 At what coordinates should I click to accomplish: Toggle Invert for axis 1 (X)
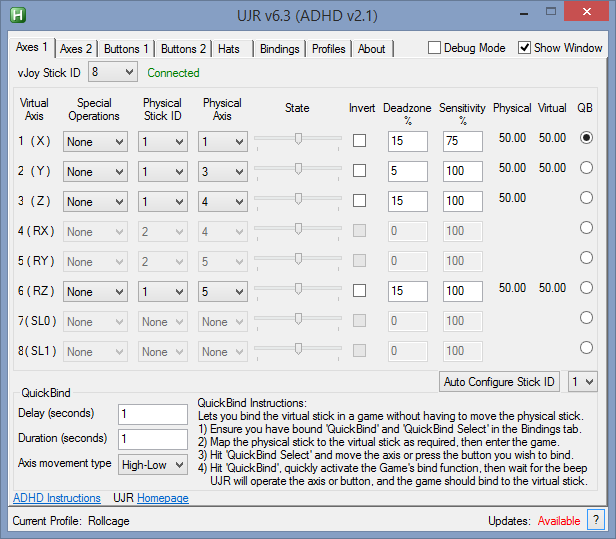(359, 142)
